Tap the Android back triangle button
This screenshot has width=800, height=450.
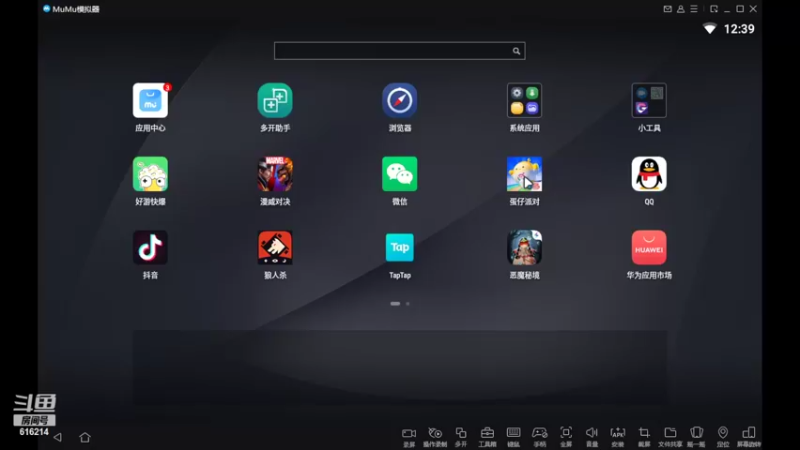click(58, 437)
